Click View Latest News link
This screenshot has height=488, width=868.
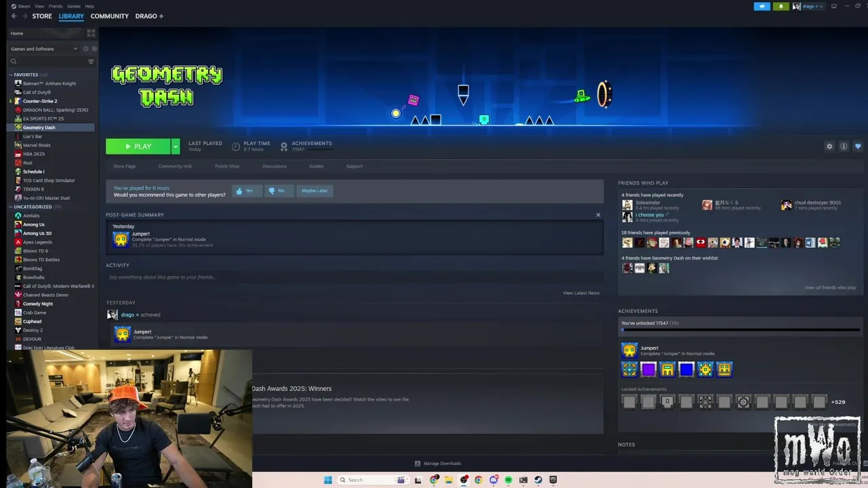coord(581,293)
